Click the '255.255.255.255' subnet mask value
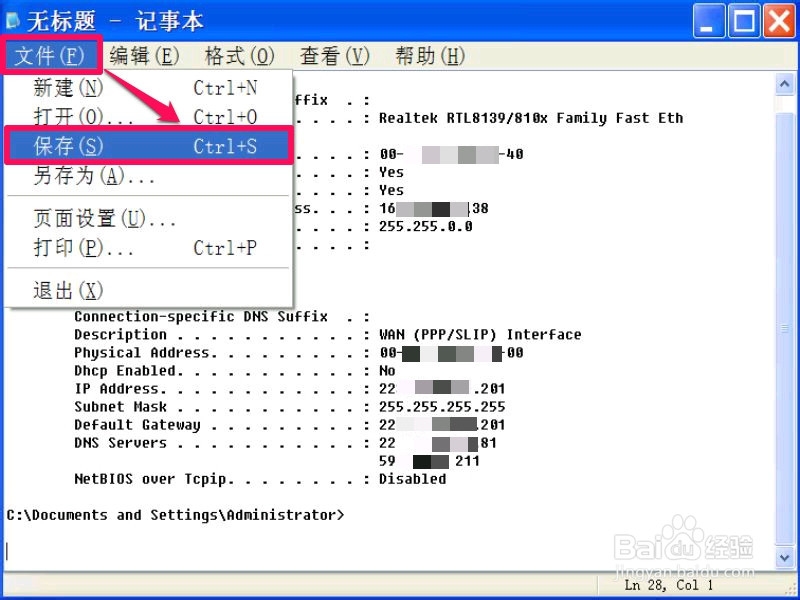This screenshot has height=600, width=800. coord(442,407)
